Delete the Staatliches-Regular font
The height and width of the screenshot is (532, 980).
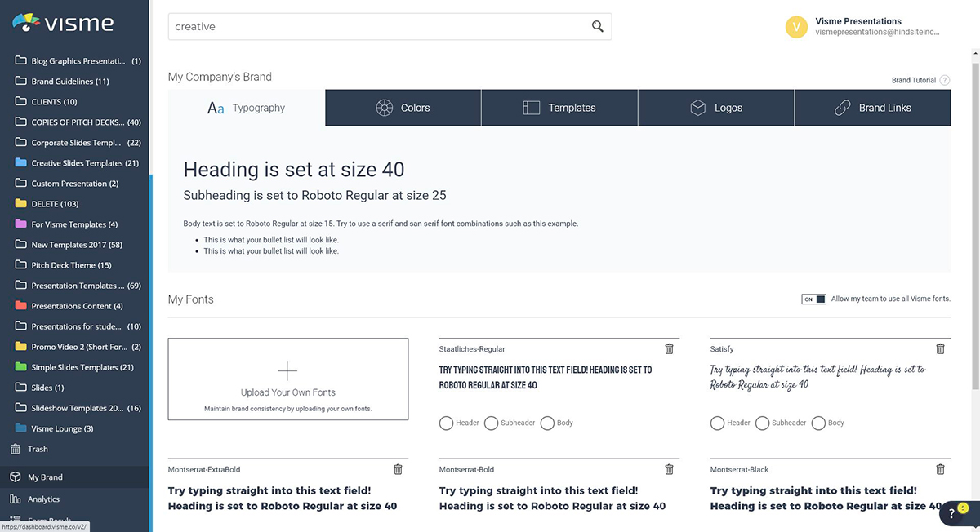669,348
